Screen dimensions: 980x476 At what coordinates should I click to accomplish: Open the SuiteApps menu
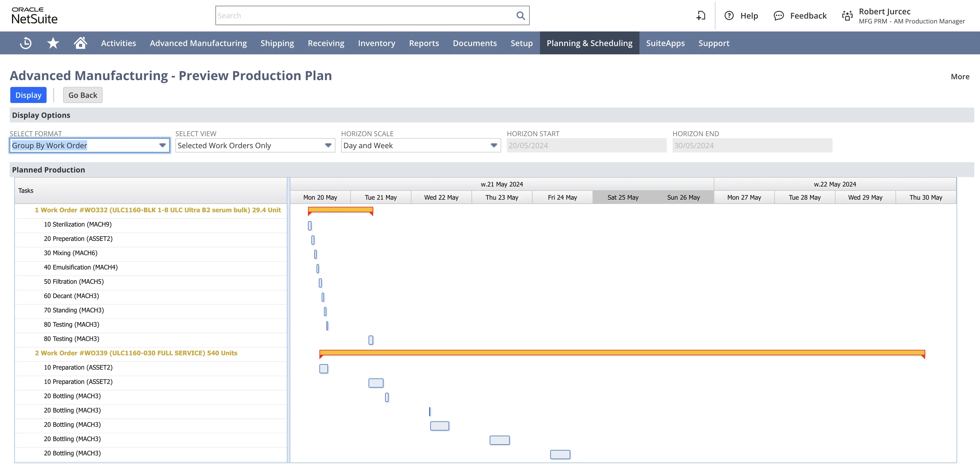pos(665,43)
